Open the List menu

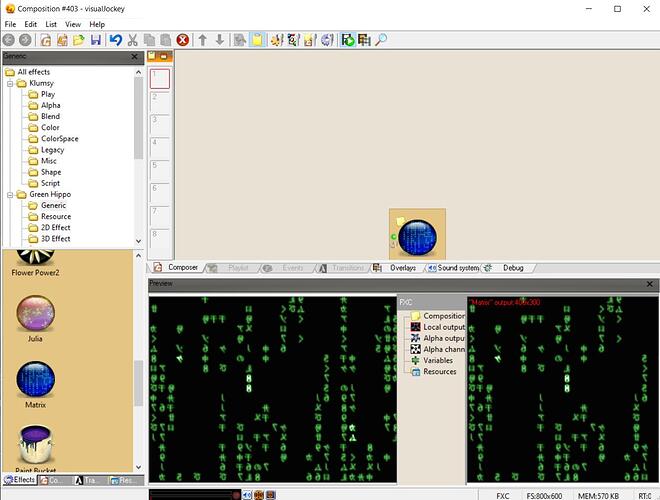51,24
